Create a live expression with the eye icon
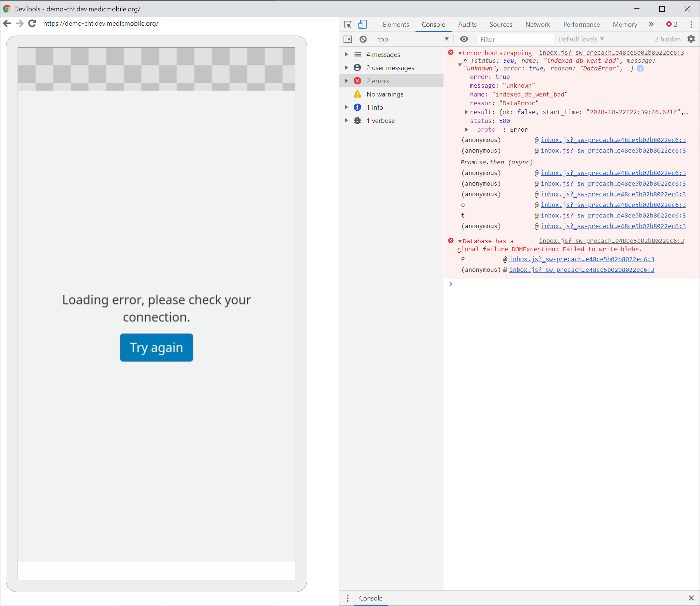700x606 pixels. [x=464, y=39]
